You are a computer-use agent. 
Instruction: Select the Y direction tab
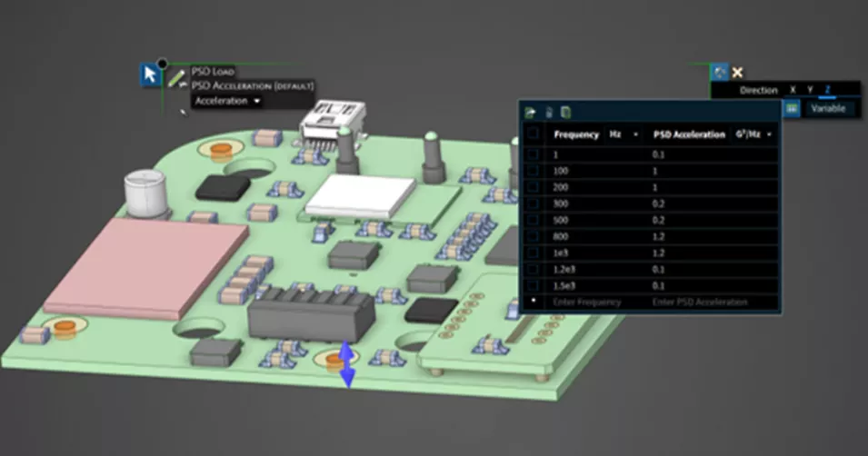point(810,90)
